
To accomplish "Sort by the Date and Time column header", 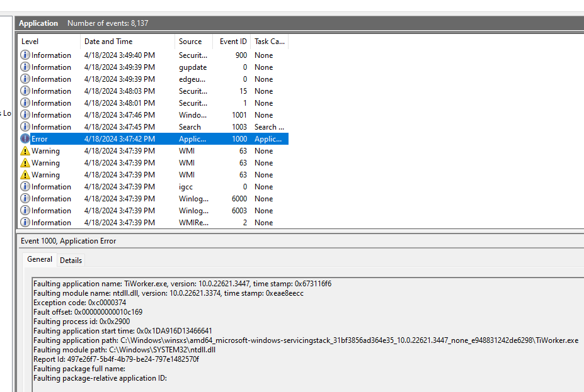I will click(127, 42).
